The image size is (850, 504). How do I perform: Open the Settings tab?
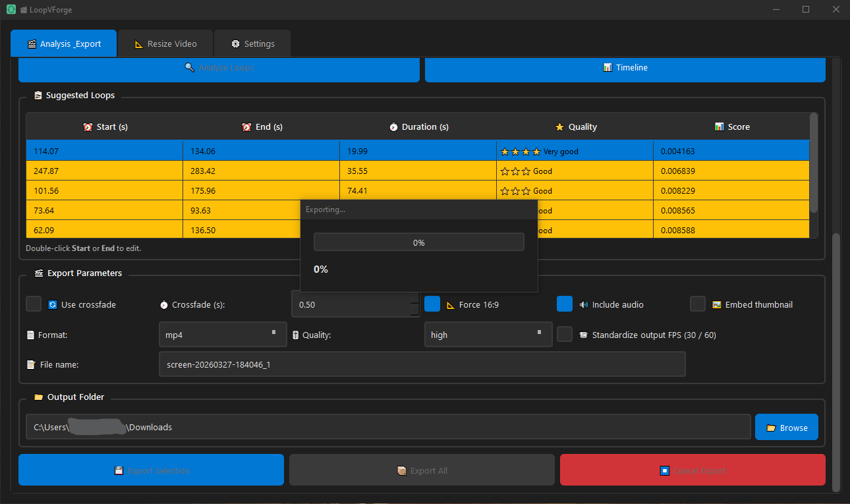(252, 43)
